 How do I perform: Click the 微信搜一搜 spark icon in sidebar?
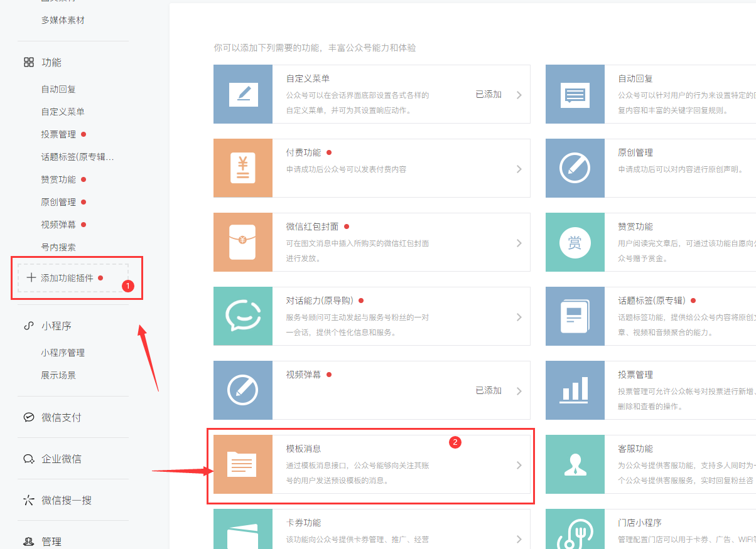29,500
